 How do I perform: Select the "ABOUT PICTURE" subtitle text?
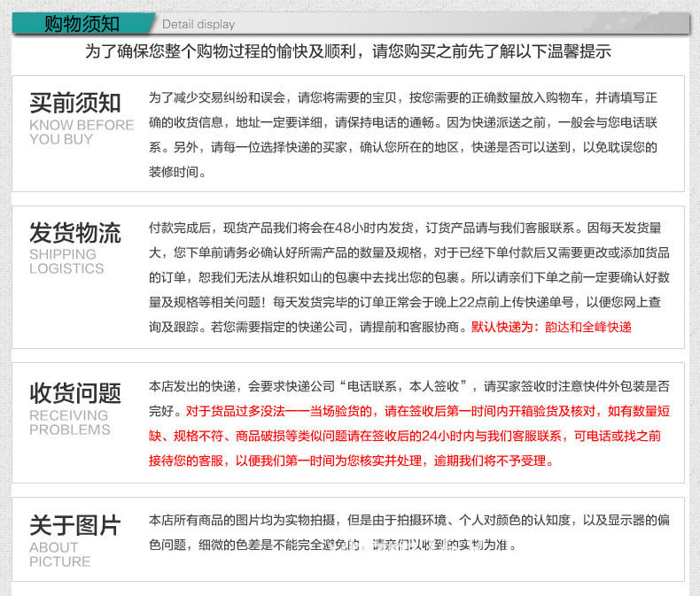60,554
